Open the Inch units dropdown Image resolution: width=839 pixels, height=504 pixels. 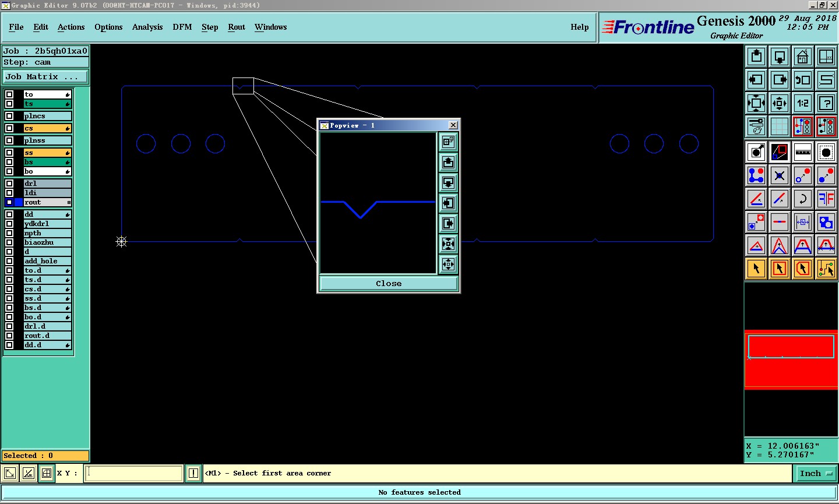click(816, 473)
